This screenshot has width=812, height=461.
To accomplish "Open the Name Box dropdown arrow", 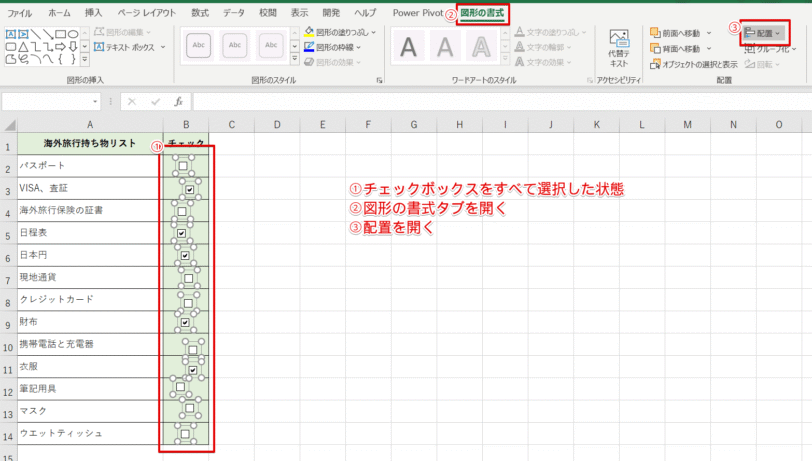I will point(95,102).
